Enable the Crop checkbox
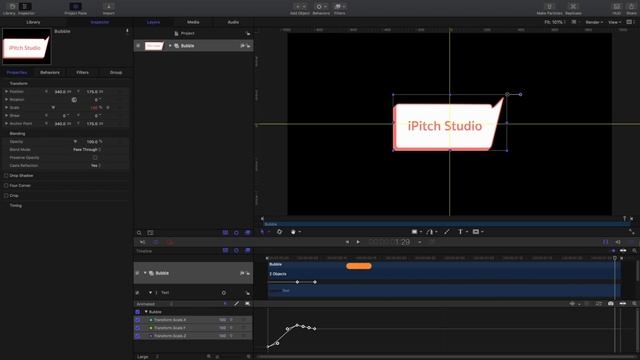Screen dimensions: 640x360 [6, 196]
